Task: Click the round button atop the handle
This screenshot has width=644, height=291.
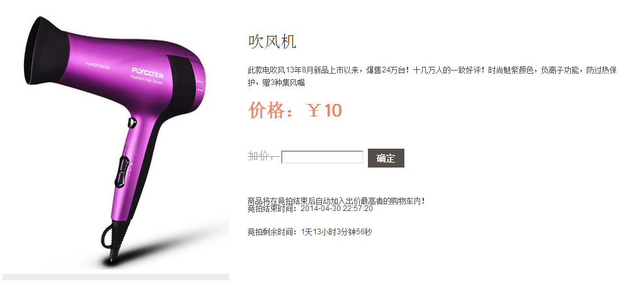Action: pos(132,122)
